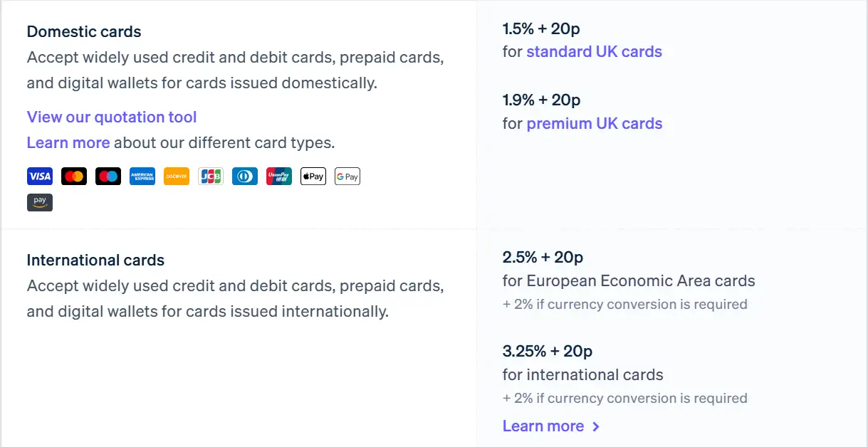
Task: Follow the 'Learn more' card types link
Action: tap(68, 143)
